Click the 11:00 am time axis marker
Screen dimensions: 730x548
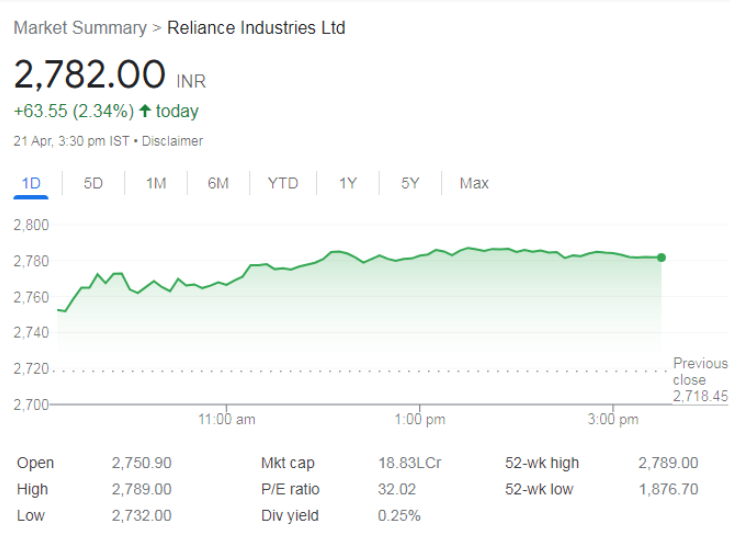coord(227,420)
